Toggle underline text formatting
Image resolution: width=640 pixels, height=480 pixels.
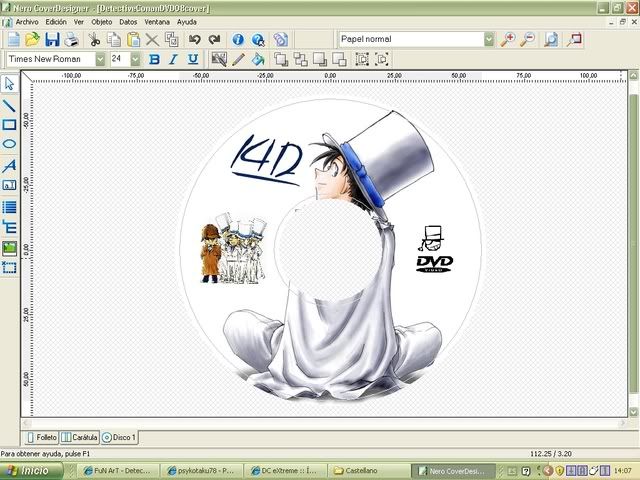click(193, 60)
